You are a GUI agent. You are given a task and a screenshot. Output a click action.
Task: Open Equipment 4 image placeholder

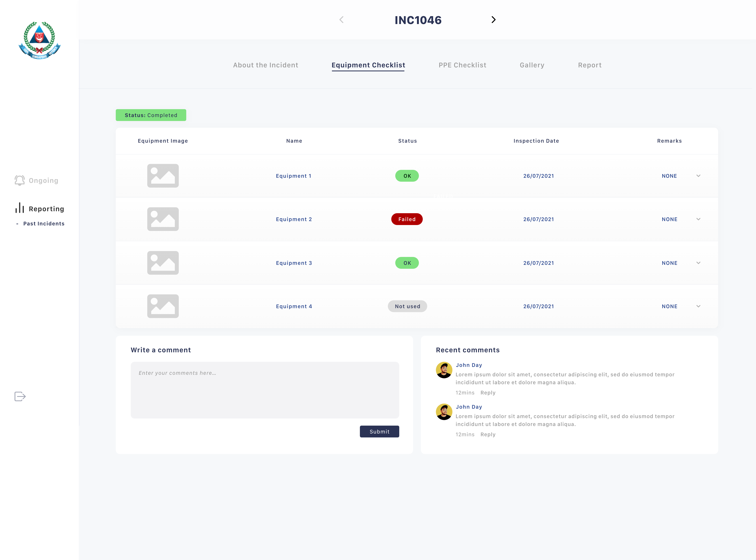point(163,306)
